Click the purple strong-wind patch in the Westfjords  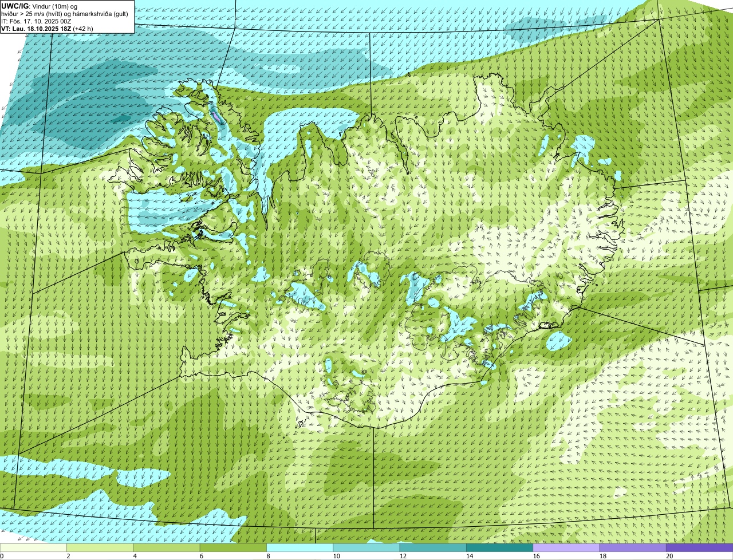[x=216, y=117]
